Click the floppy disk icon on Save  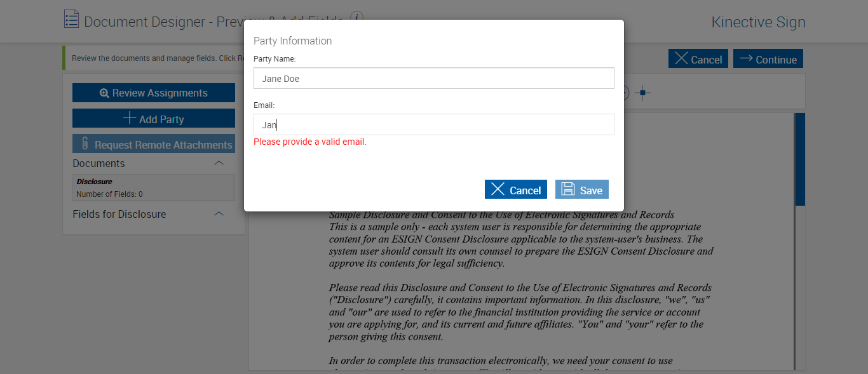coord(568,189)
